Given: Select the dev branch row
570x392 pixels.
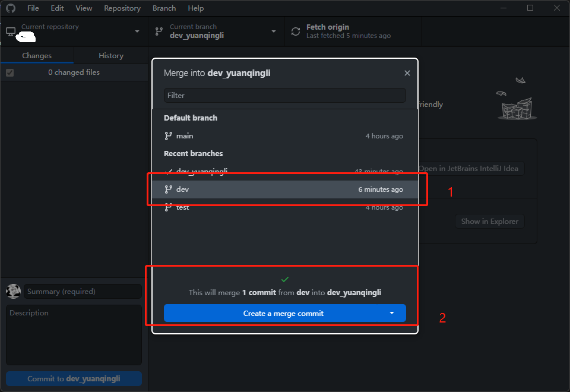Looking at the screenshot, I should pos(284,189).
